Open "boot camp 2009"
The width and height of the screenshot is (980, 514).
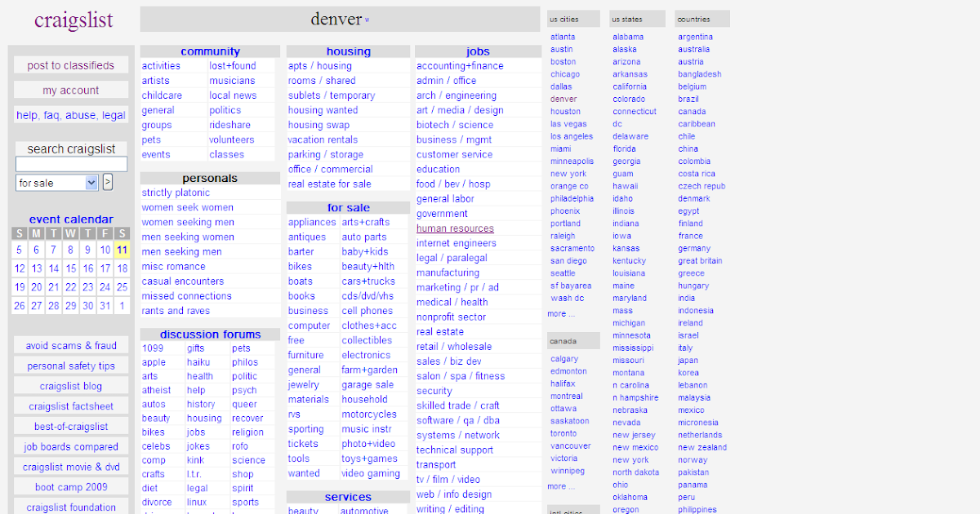tap(70, 486)
